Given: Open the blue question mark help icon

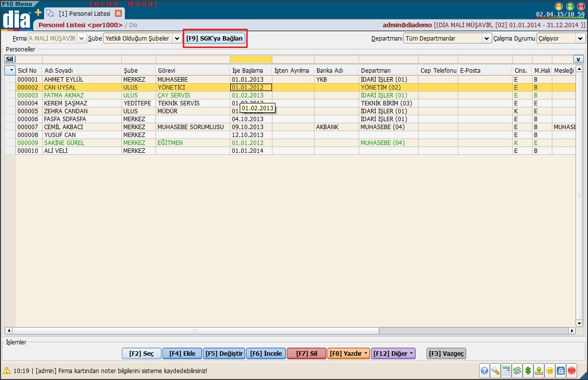Looking at the screenshot, I should tap(484, 371).
